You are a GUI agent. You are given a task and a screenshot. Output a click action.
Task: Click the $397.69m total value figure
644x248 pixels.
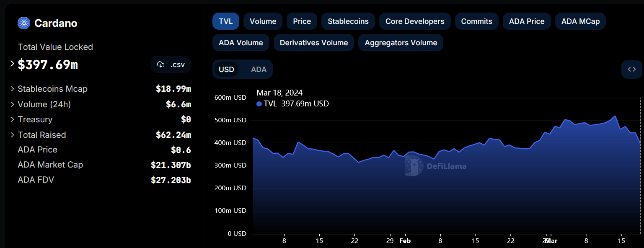tap(48, 65)
